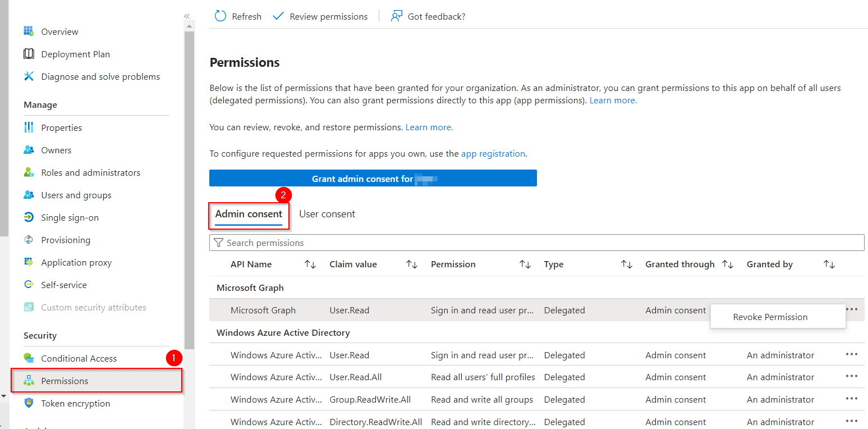Open Owners from the Manage section

(x=56, y=150)
